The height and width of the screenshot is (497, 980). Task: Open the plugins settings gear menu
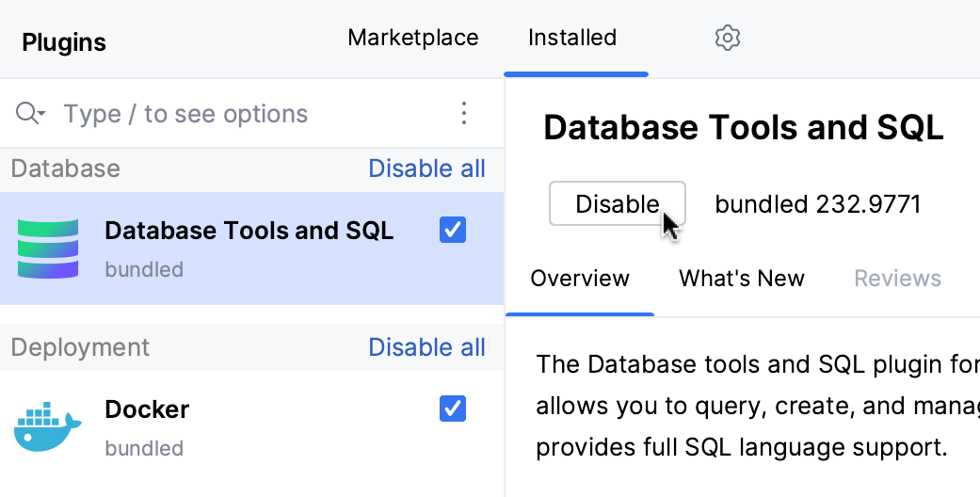[x=728, y=38]
